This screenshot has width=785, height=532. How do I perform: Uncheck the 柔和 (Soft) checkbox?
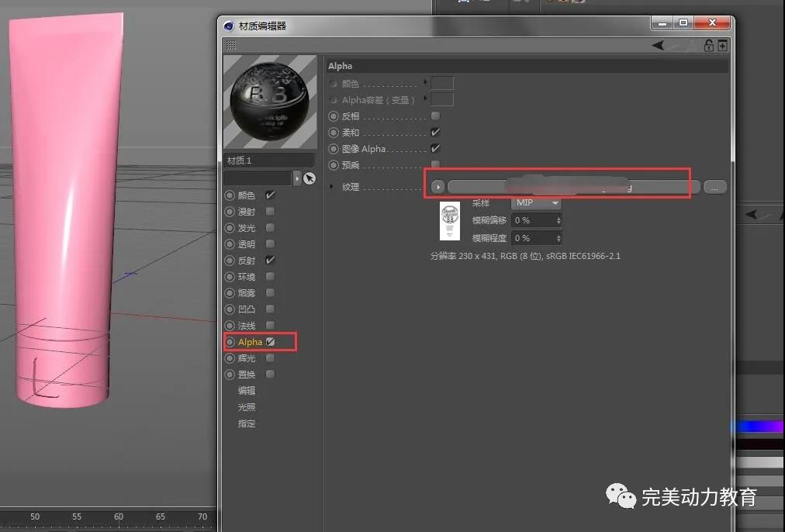[x=435, y=133]
